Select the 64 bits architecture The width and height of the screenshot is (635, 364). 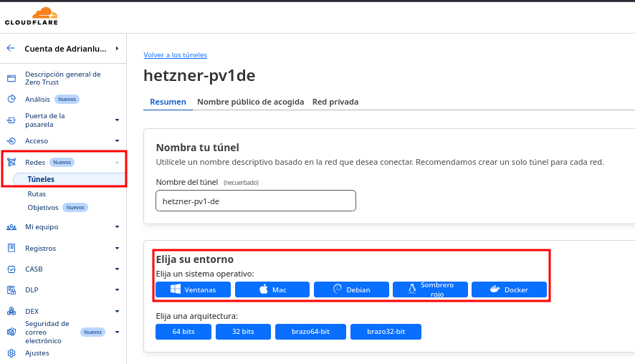(x=183, y=332)
